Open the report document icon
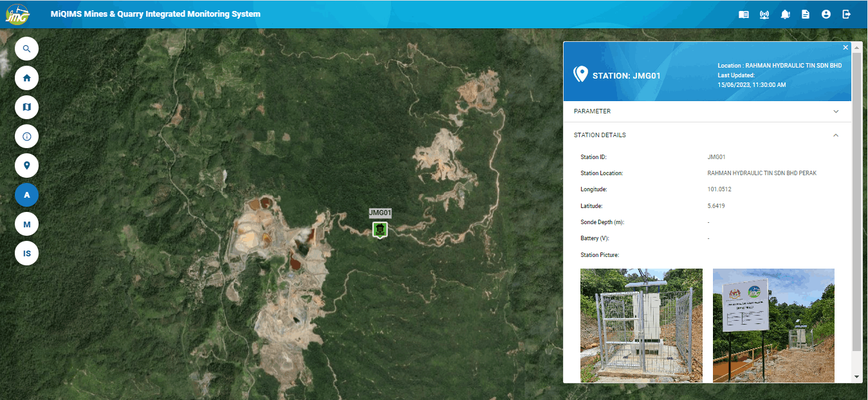 click(806, 14)
